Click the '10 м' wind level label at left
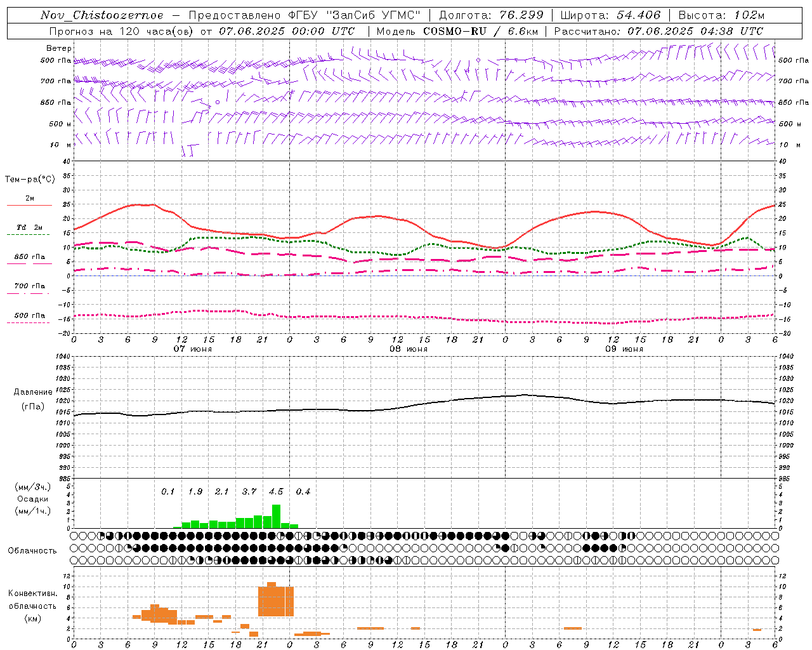812x650 pixels. [x=62, y=145]
